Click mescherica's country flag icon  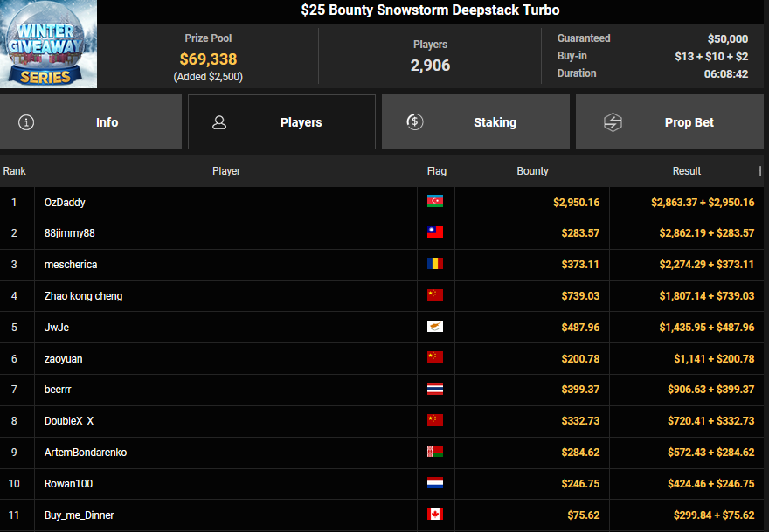(435, 265)
